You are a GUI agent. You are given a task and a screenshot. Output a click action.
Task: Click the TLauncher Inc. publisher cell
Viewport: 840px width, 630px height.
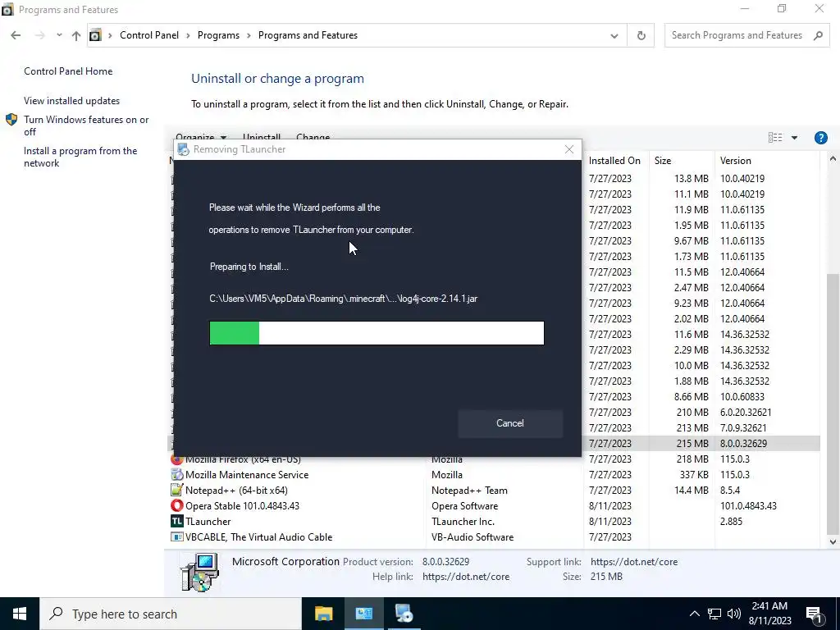click(463, 521)
